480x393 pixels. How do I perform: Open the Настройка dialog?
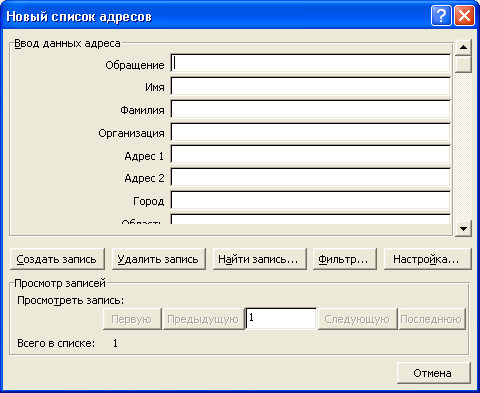[x=427, y=259]
